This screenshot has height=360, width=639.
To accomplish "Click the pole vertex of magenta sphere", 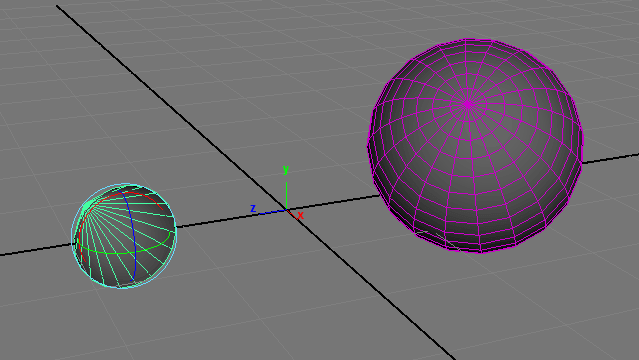I will pyautogui.click(x=468, y=104).
